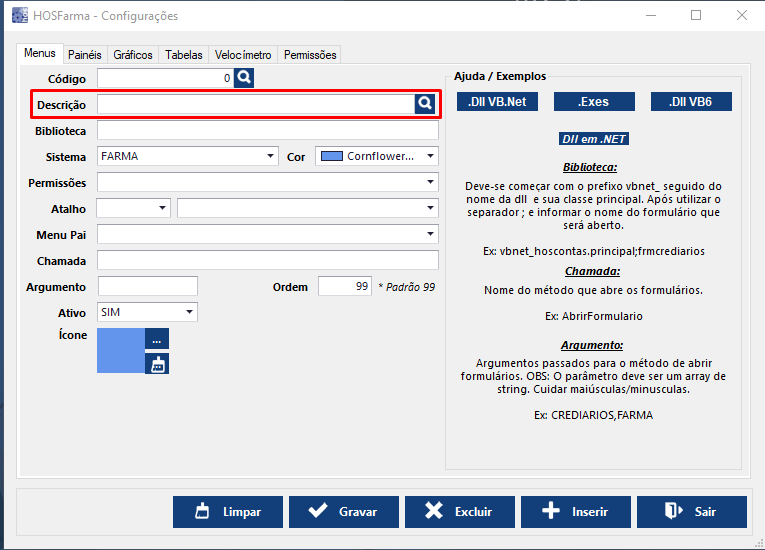Open the Velocímetro tab
The height and width of the screenshot is (550, 765).
[x=243, y=55]
